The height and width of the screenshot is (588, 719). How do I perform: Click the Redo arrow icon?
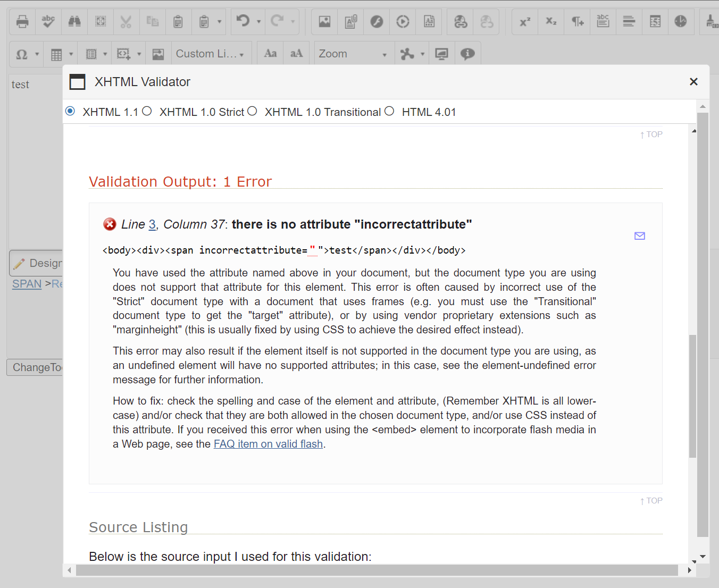tap(277, 21)
